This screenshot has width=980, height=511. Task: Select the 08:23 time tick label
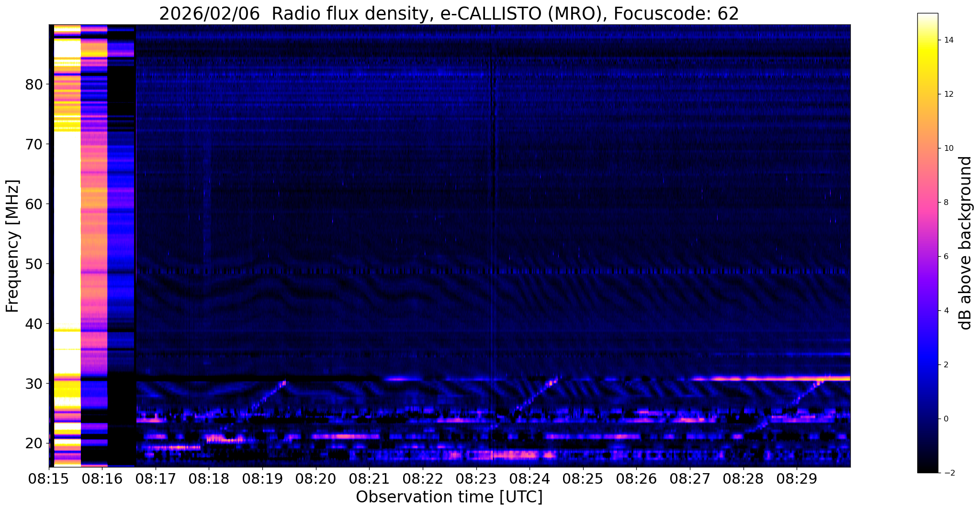click(x=476, y=478)
